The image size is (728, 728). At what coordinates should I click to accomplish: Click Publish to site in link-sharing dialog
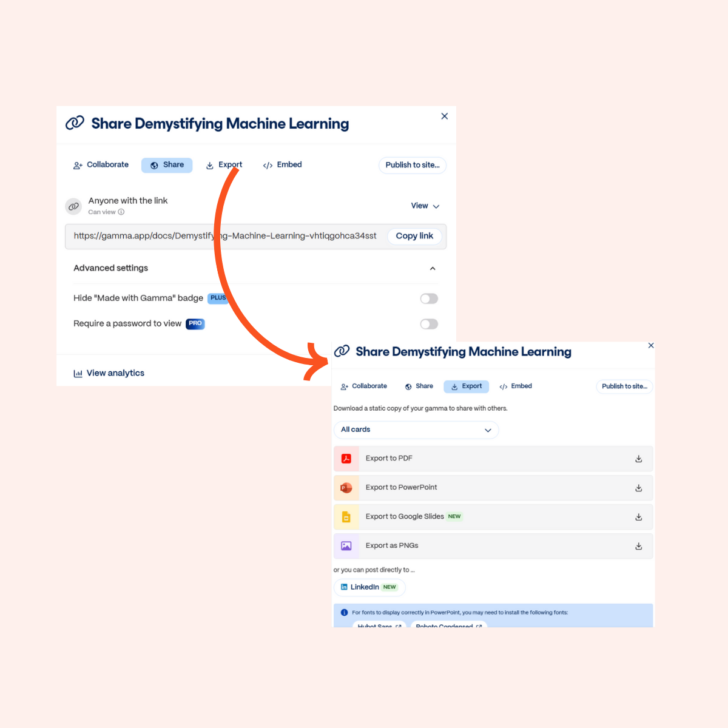pyautogui.click(x=413, y=165)
